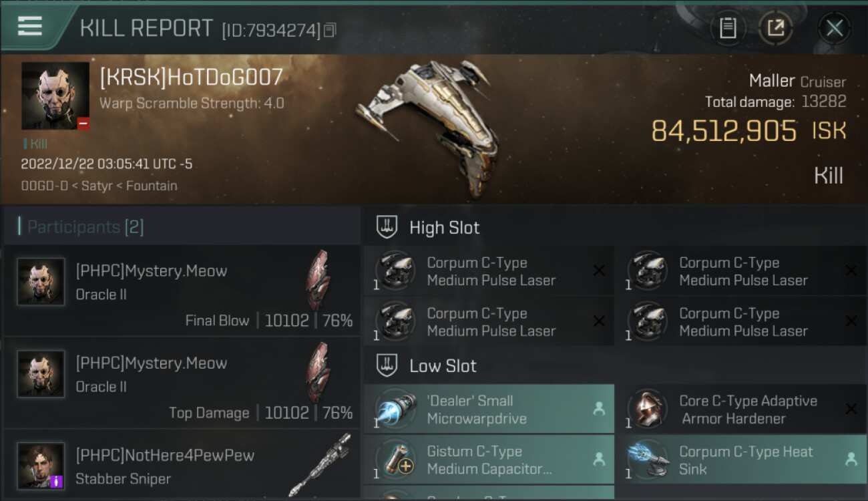Click the Gistum C-Type Medium Capacitor icon

tap(395, 460)
